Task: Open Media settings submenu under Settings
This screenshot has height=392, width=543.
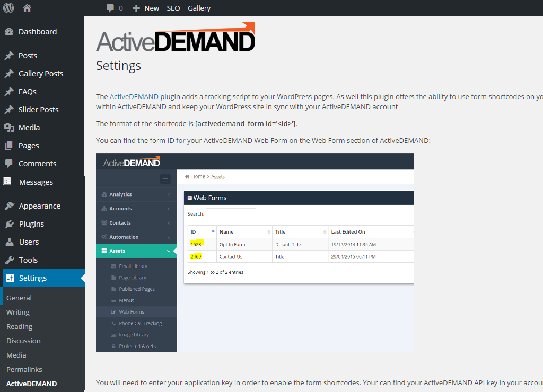Action: point(16,355)
